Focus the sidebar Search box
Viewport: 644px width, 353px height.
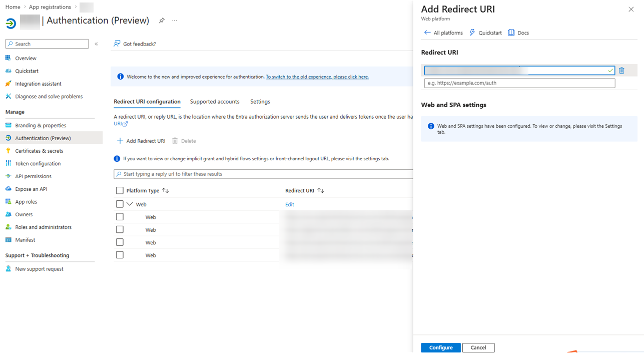47,44
